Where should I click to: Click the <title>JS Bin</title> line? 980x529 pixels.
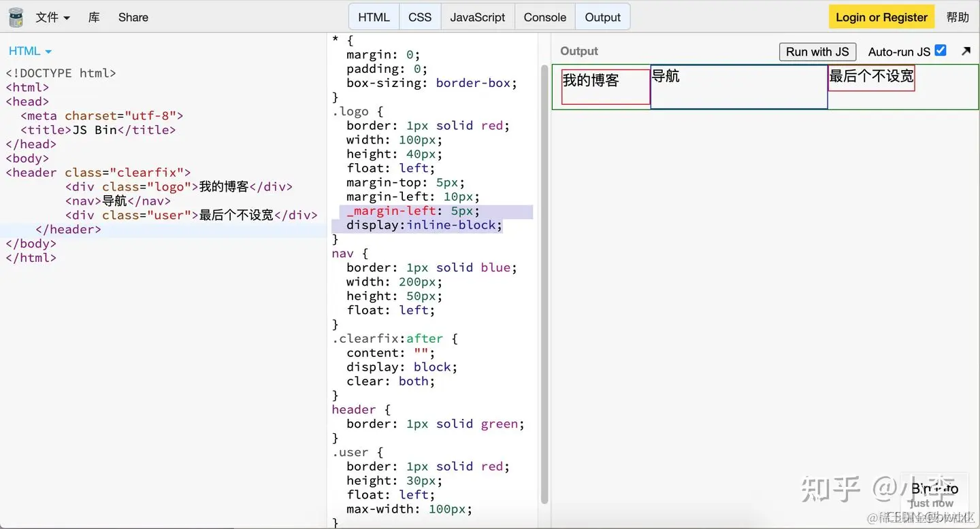pos(98,130)
